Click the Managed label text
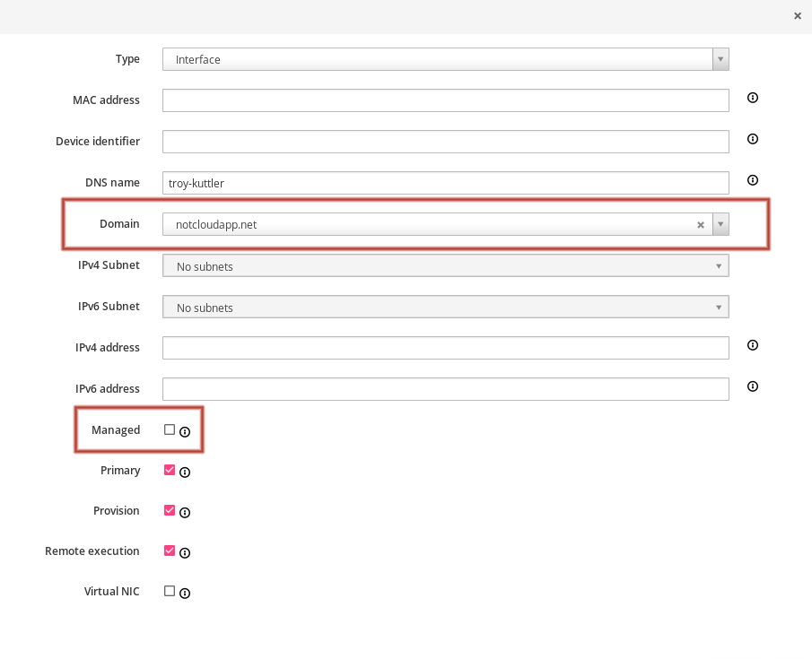Viewport: 812px width, 659px height. point(116,430)
